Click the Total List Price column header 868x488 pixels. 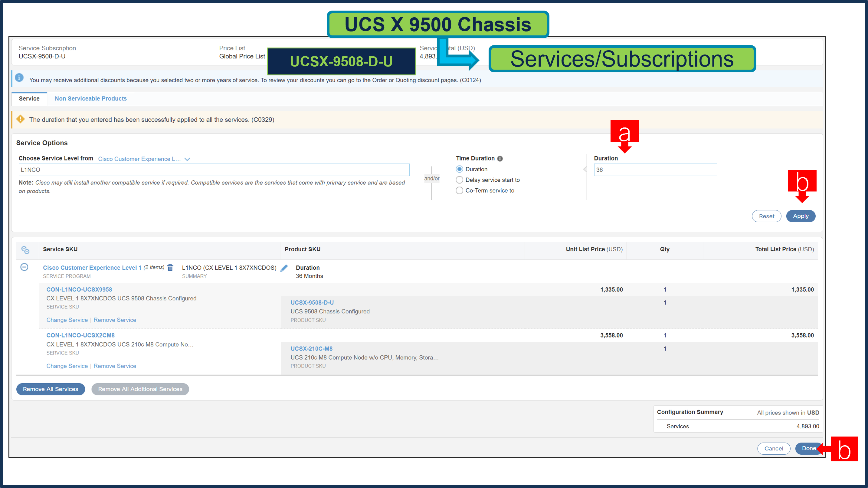[x=784, y=249]
